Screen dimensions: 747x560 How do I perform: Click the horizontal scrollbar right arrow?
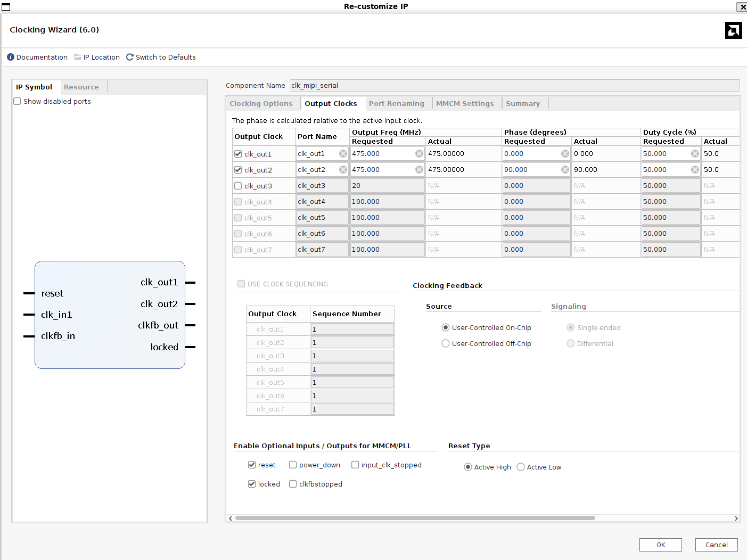[x=736, y=518]
